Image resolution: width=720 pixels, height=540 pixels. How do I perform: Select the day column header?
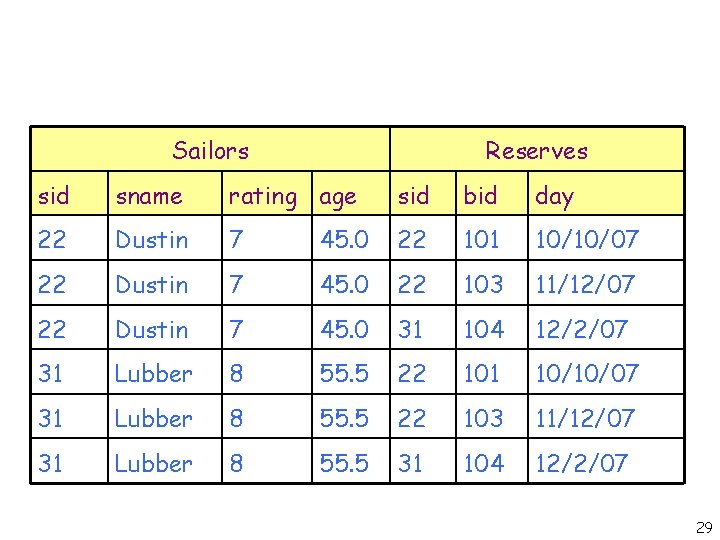(554, 196)
